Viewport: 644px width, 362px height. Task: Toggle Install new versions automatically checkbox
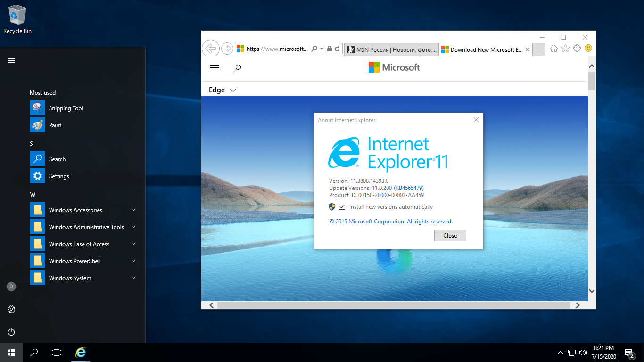[342, 207]
